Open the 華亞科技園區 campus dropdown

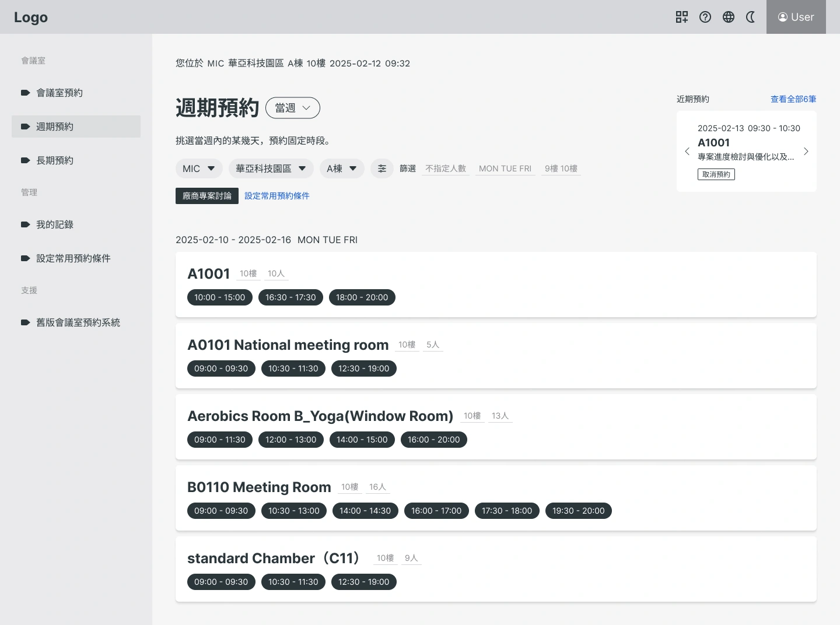pyautogui.click(x=271, y=168)
